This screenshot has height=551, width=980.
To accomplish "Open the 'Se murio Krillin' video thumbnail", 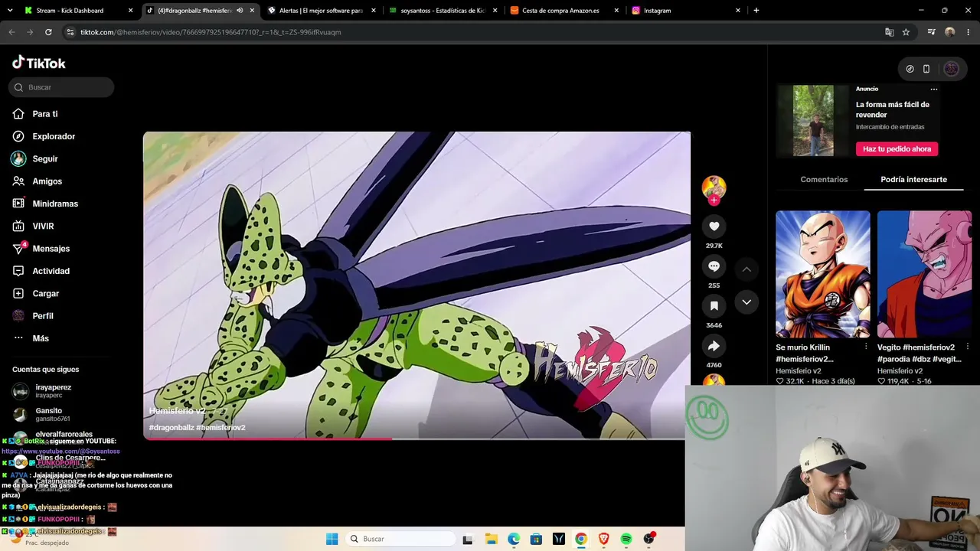I will (823, 274).
